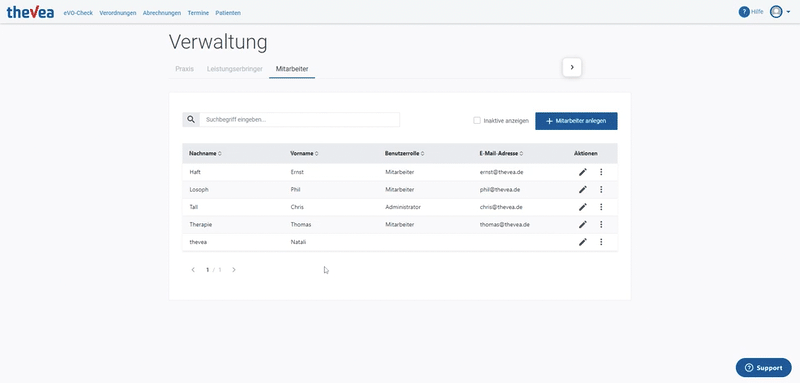Focus the Suchbegriff eingeben search field
800x383 pixels.
(x=299, y=119)
